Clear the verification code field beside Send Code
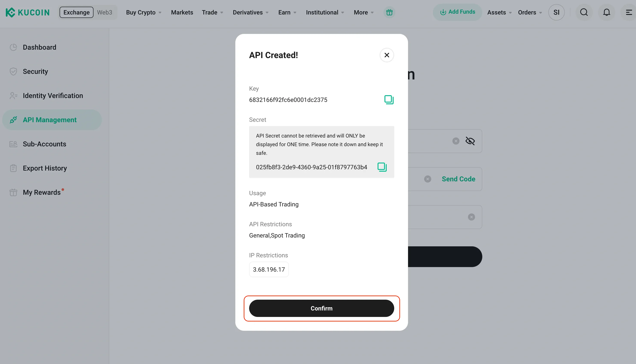The height and width of the screenshot is (364, 636). click(x=428, y=179)
